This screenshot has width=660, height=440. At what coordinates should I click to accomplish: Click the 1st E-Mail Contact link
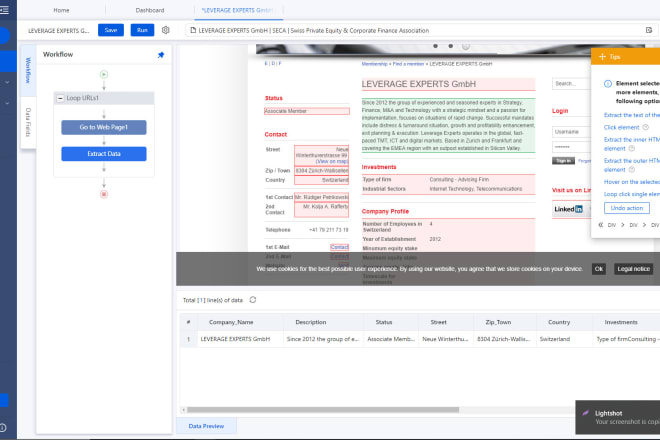click(339, 247)
